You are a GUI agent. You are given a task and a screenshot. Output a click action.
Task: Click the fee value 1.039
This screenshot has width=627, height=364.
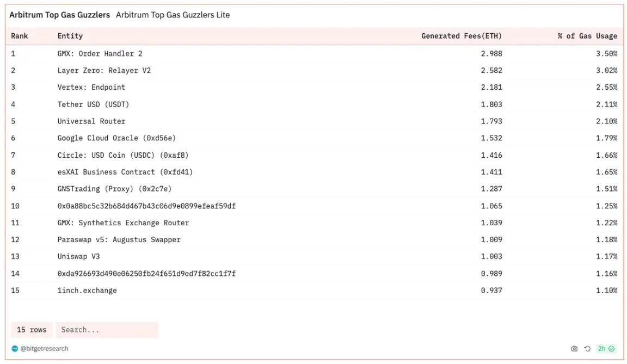click(491, 223)
